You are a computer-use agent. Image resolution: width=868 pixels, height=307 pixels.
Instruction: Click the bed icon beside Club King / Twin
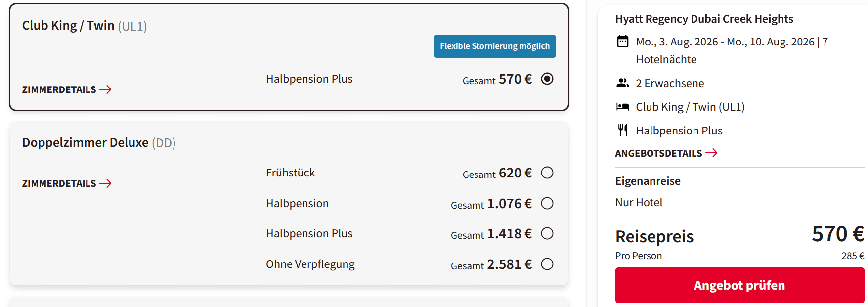pyautogui.click(x=623, y=107)
